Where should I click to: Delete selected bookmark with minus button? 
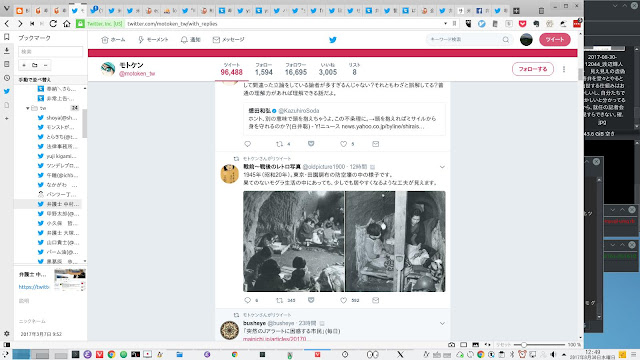46,65
